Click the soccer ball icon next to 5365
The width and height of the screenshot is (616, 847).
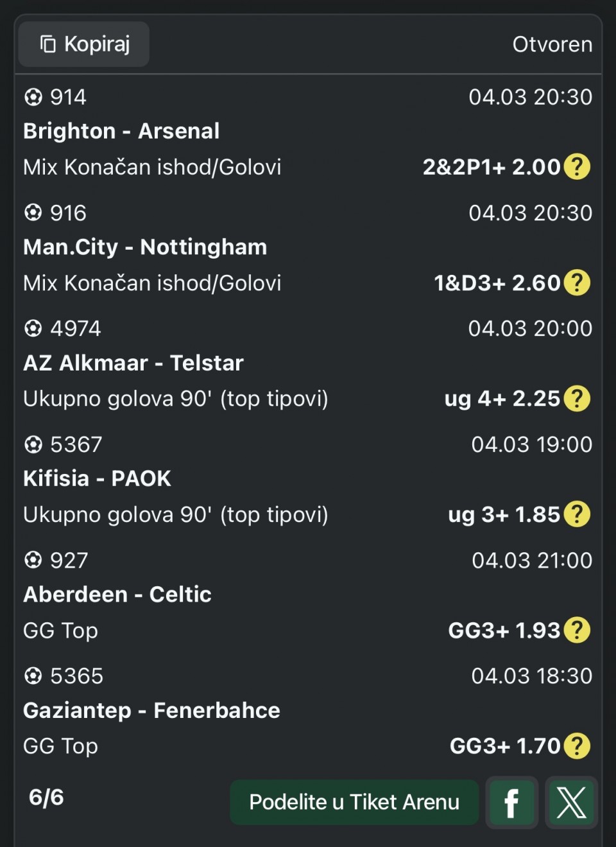[x=33, y=676]
